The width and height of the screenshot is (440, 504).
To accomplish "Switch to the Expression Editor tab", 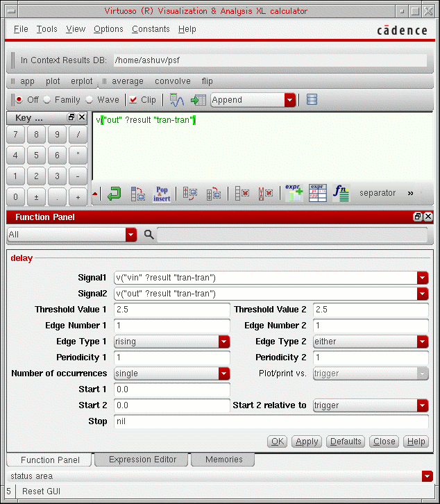I will click(142, 460).
